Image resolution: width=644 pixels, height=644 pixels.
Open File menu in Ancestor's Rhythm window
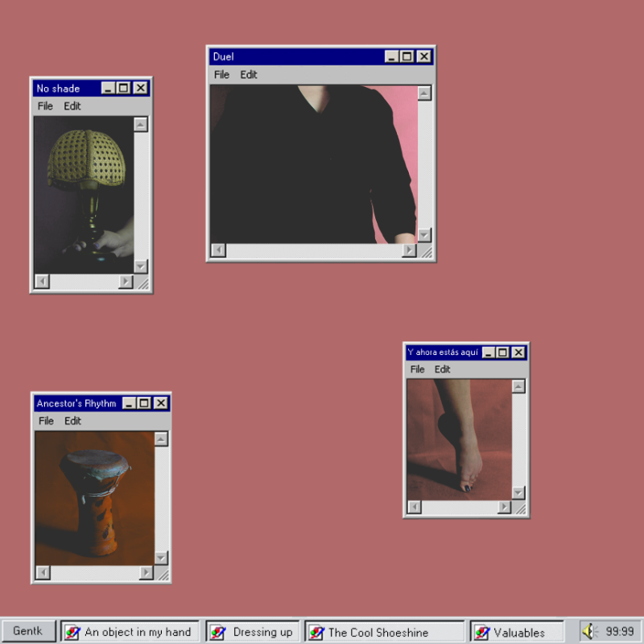point(46,421)
